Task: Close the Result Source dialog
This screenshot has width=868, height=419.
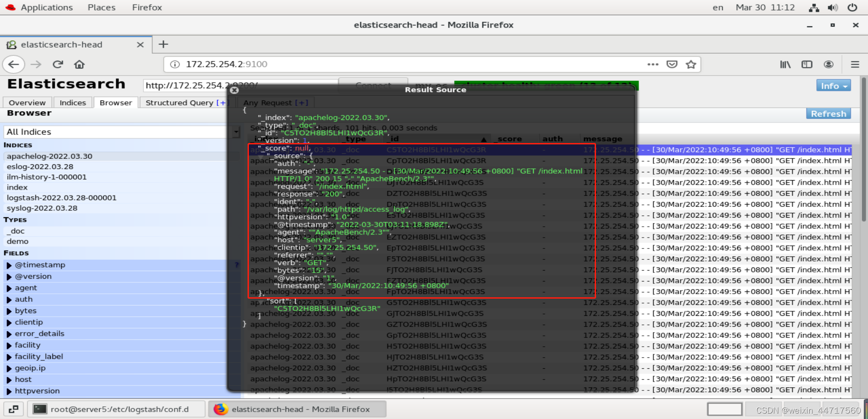Action: pos(234,90)
